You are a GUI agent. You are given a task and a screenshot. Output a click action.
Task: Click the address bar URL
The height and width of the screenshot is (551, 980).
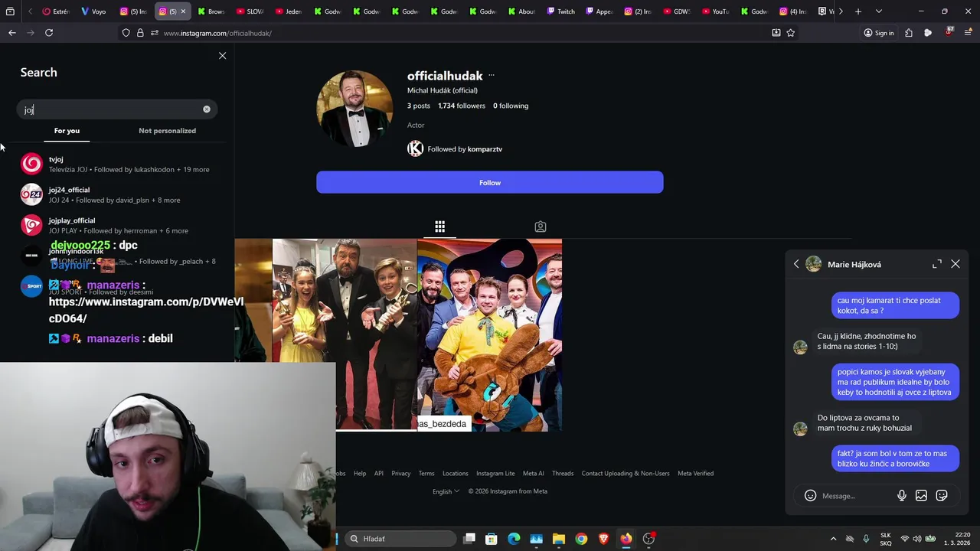point(217,33)
